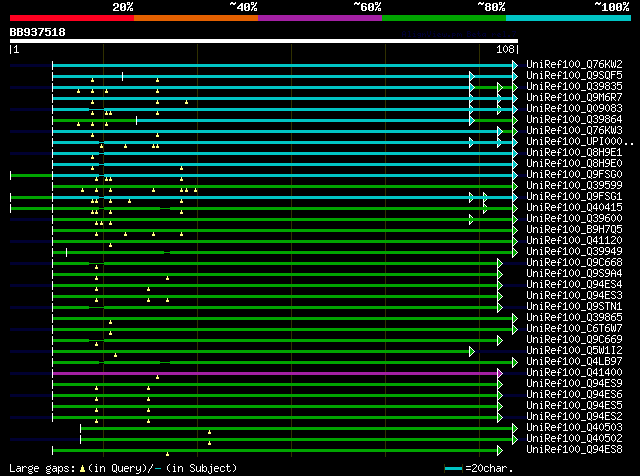Click the orange ~40% segment of the color scale
Screen dimensions: 640x476
[x=196, y=18]
